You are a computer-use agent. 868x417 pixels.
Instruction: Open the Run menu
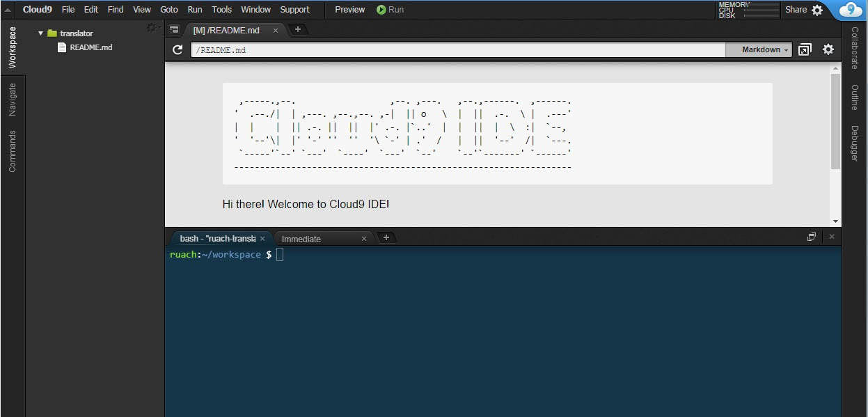point(195,10)
